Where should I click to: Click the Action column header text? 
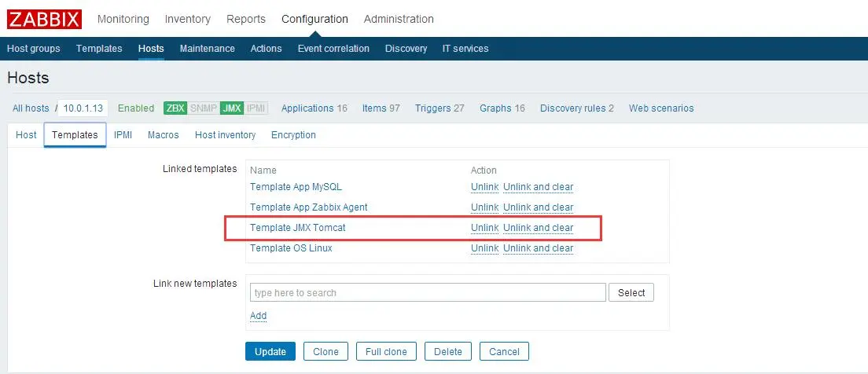point(484,170)
